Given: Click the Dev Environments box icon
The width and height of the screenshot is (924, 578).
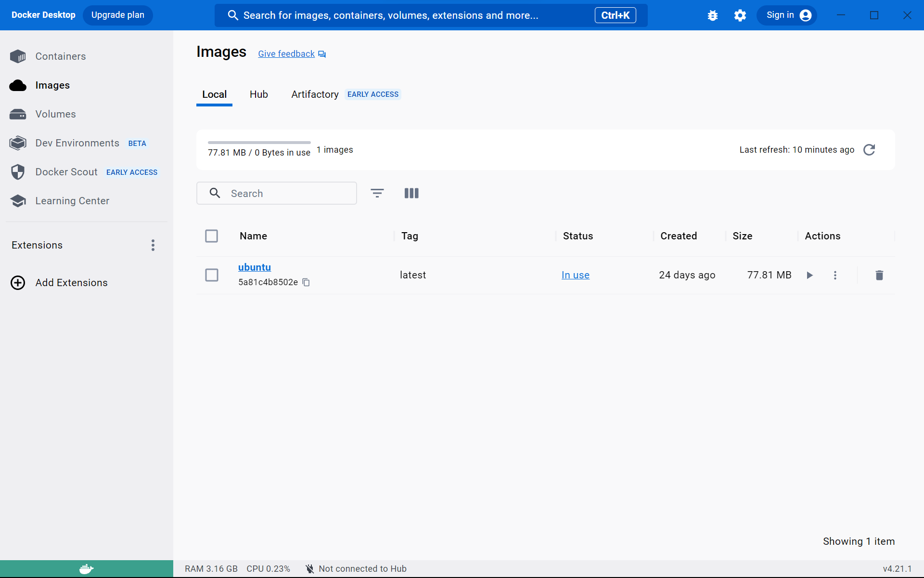Looking at the screenshot, I should (x=18, y=143).
